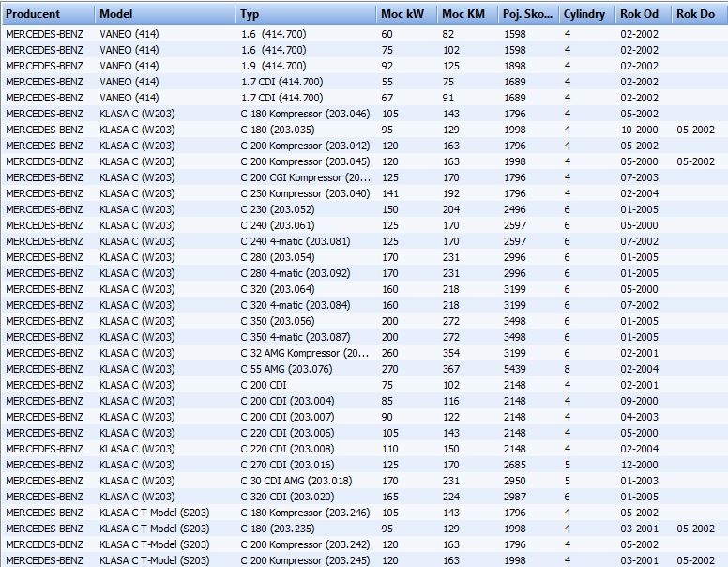Click the Moc kW value 260

390,353
